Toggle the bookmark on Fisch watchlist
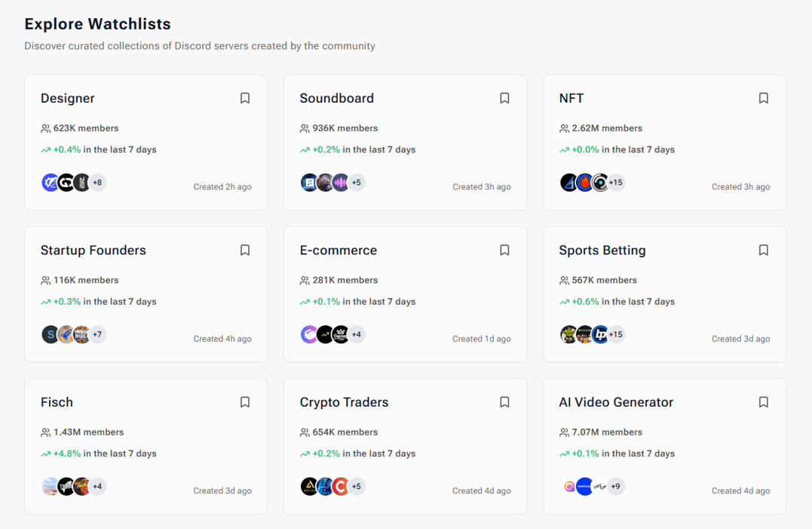Image resolution: width=812 pixels, height=529 pixels. point(244,401)
